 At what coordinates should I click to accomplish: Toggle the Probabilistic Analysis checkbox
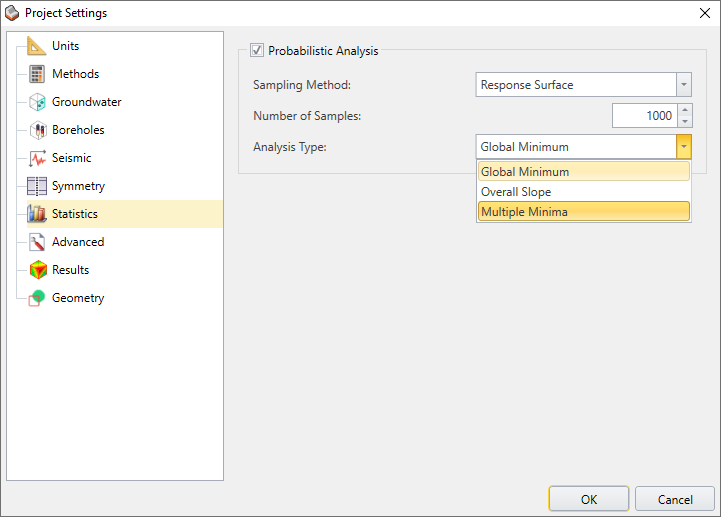pyautogui.click(x=257, y=50)
